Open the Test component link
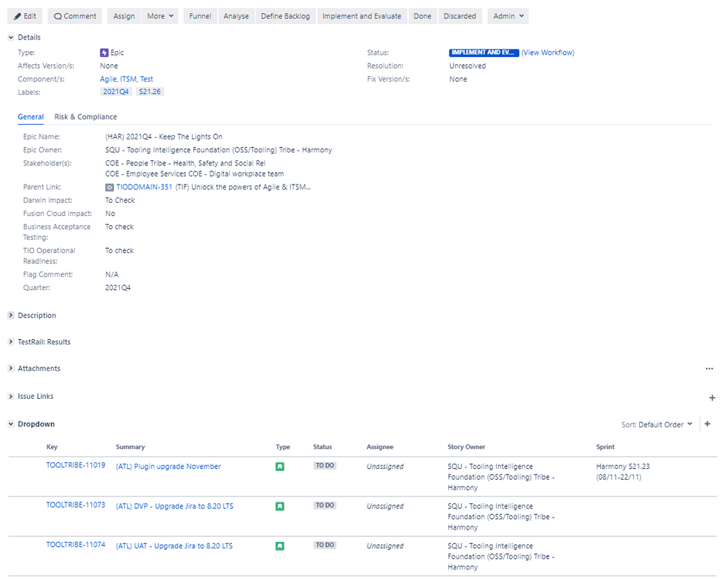The height and width of the screenshot is (579, 728). (147, 79)
